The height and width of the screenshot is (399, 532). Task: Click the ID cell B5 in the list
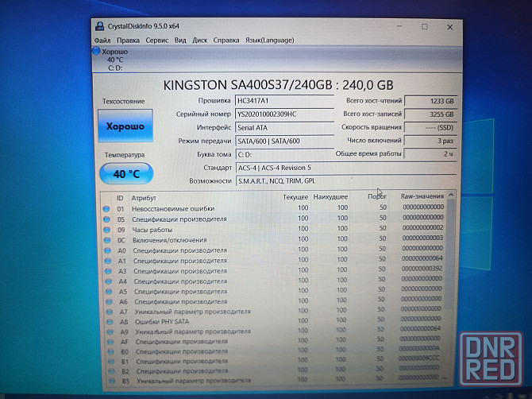click(x=126, y=382)
